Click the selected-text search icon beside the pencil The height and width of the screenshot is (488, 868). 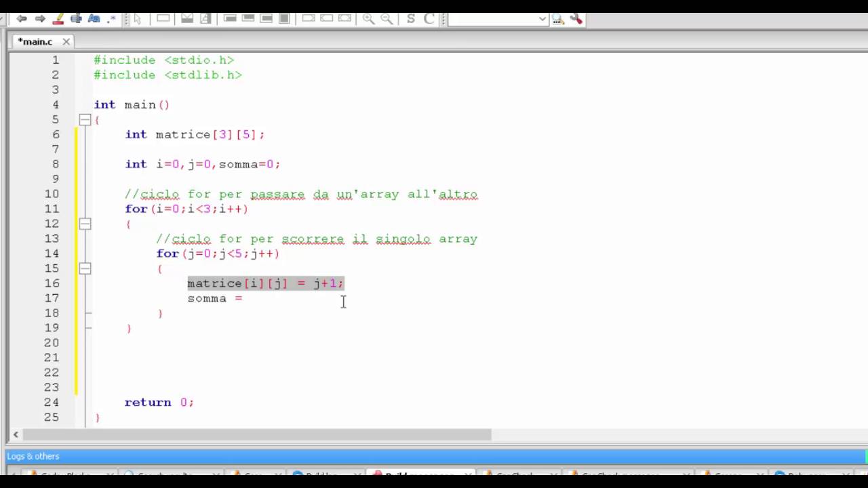pyautogui.click(x=76, y=19)
